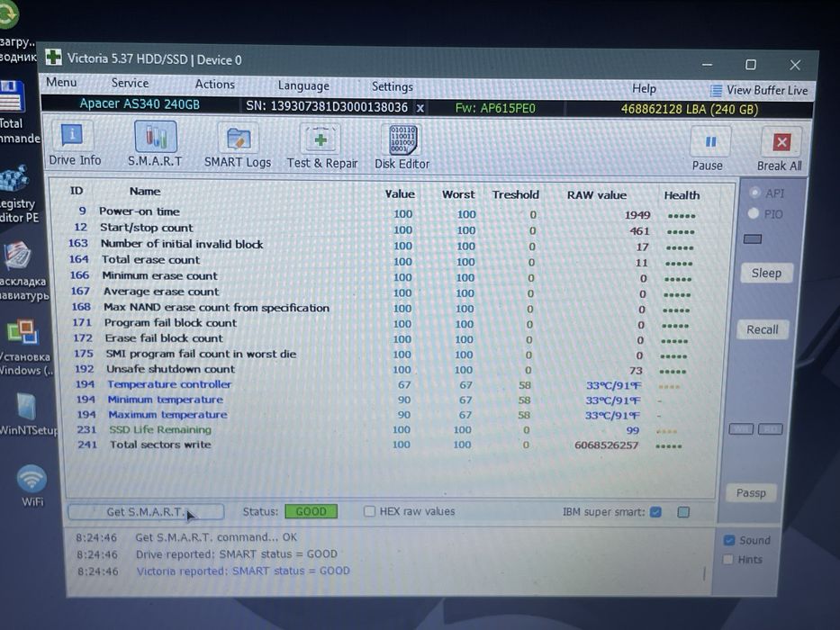Click the Fw: AP615PE0 firmware text
The height and width of the screenshot is (630, 840).
pos(495,108)
